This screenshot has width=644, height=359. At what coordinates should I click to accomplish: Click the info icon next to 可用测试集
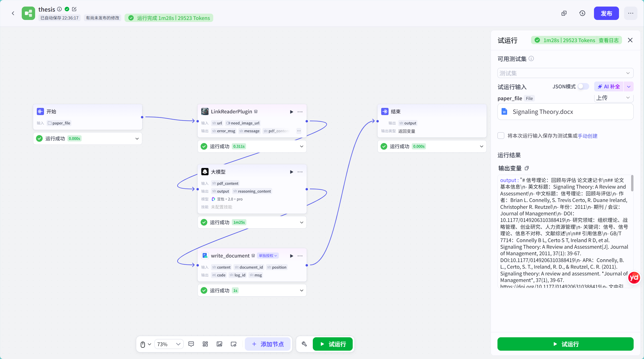531,59
